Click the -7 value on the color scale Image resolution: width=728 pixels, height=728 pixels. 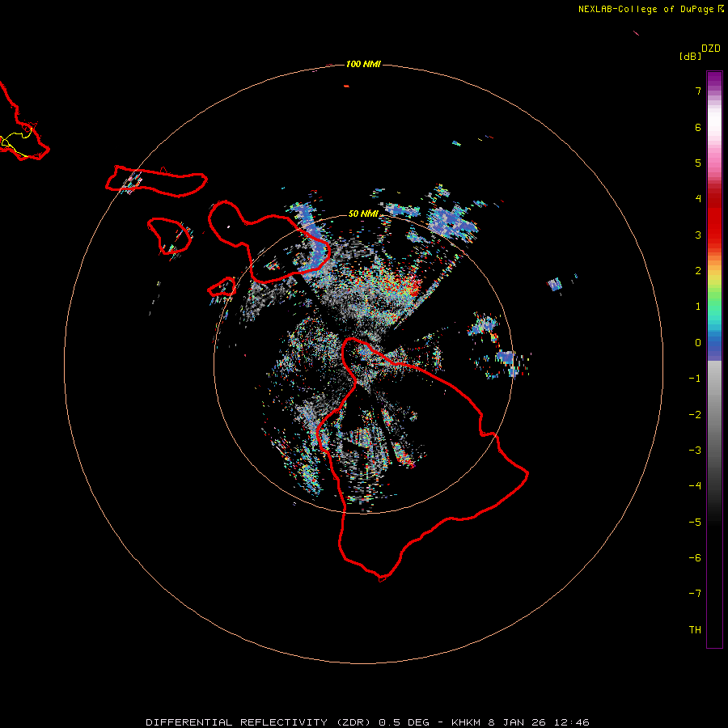(x=695, y=594)
